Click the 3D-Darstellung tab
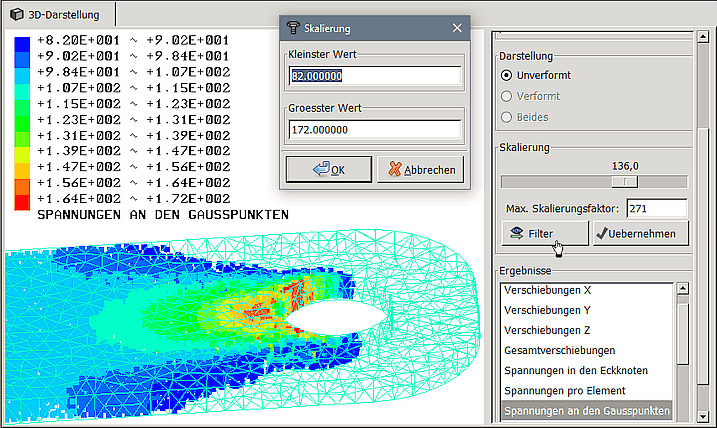717x428 pixels. tap(57, 15)
